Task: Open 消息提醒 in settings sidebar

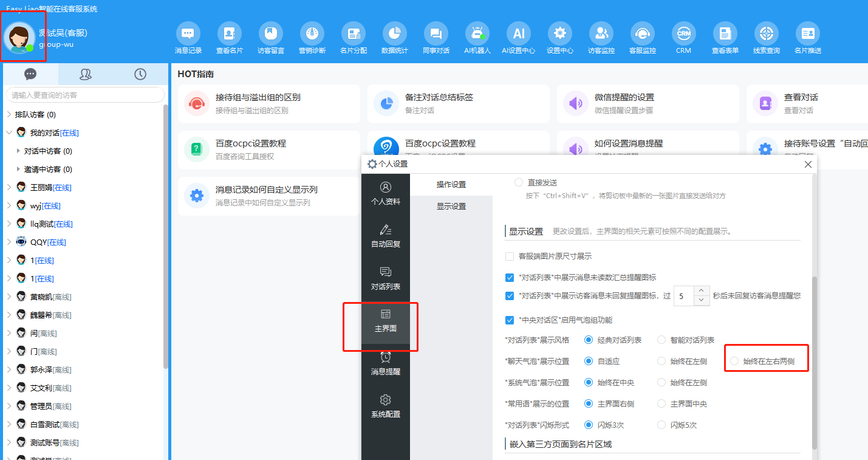Action: coord(386,364)
